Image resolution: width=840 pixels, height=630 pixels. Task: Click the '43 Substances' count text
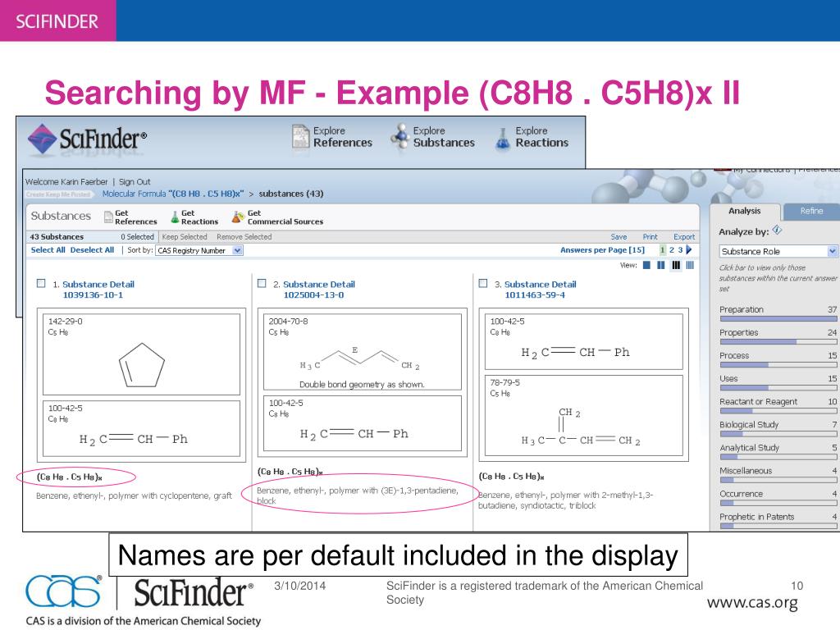(57, 237)
